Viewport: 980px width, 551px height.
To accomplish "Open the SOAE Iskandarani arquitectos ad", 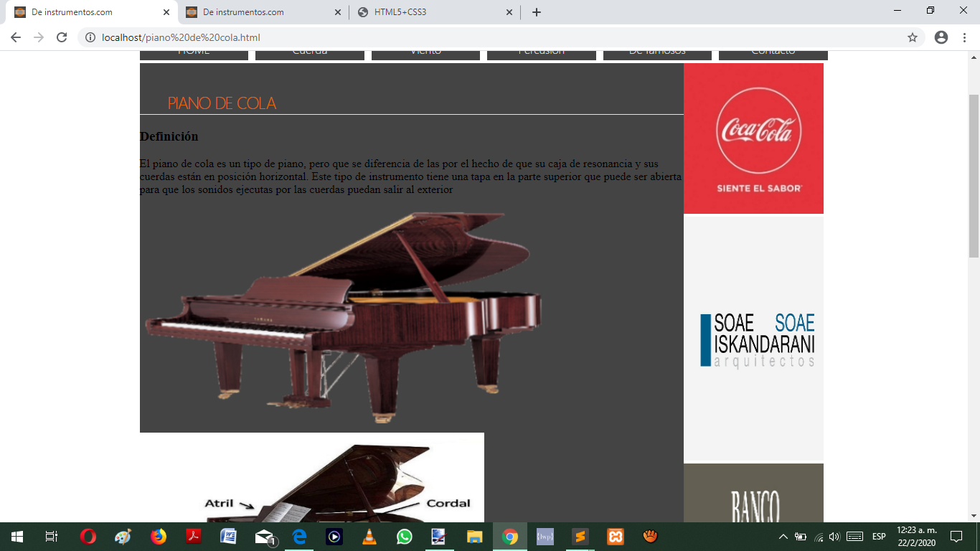I will (x=753, y=339).
